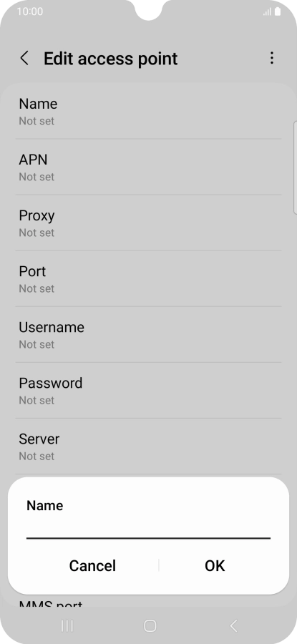Tap the battery status icon

[x=278, y=11]
